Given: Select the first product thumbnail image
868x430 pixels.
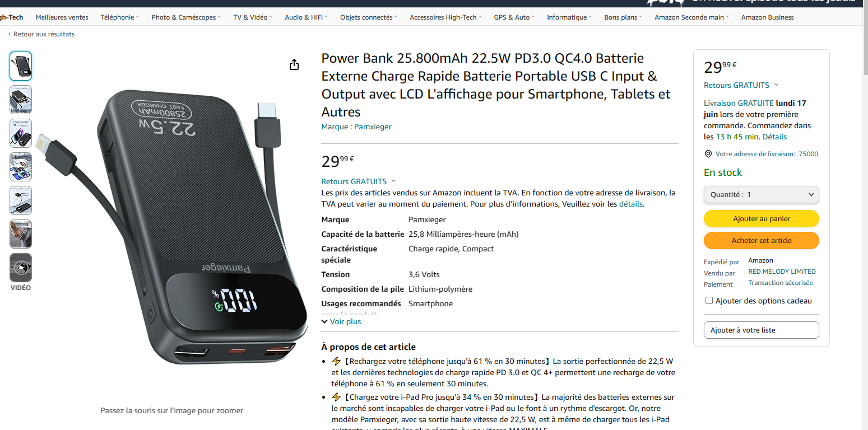Looking at the screenshot, I should pos(21,66).
